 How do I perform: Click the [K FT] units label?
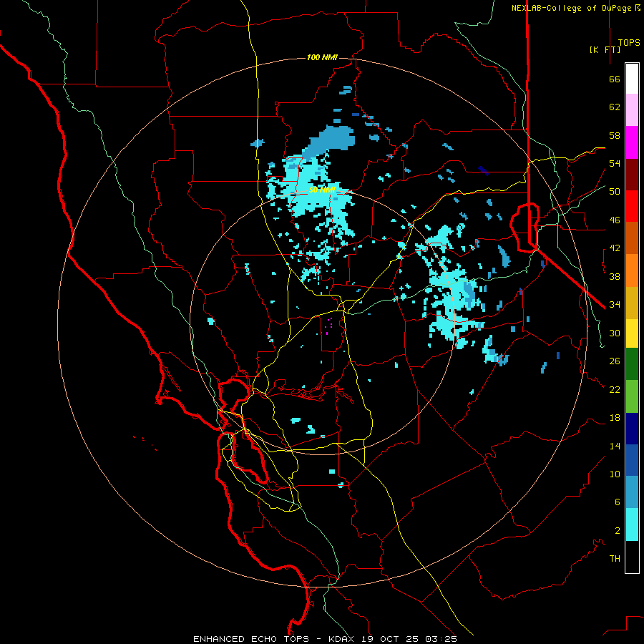[x=605, y=49]
